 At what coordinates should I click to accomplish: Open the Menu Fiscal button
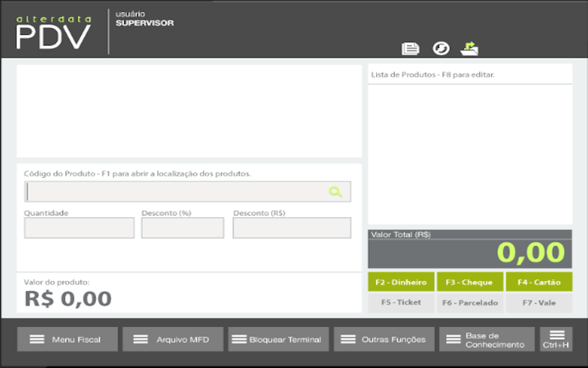pos(67,339)
